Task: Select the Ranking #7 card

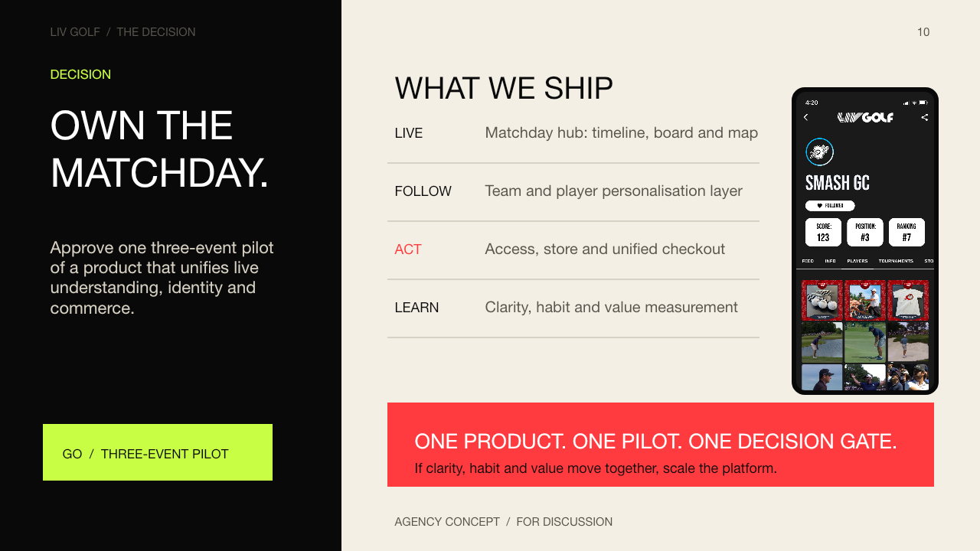Action: pos(906,233)
